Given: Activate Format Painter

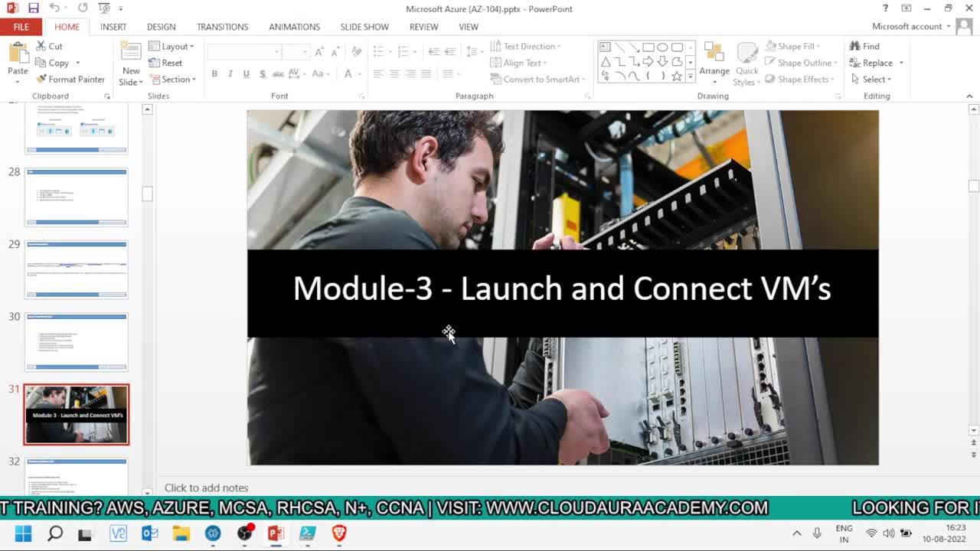Looking at the screenshot, I should tap(70, 80).
